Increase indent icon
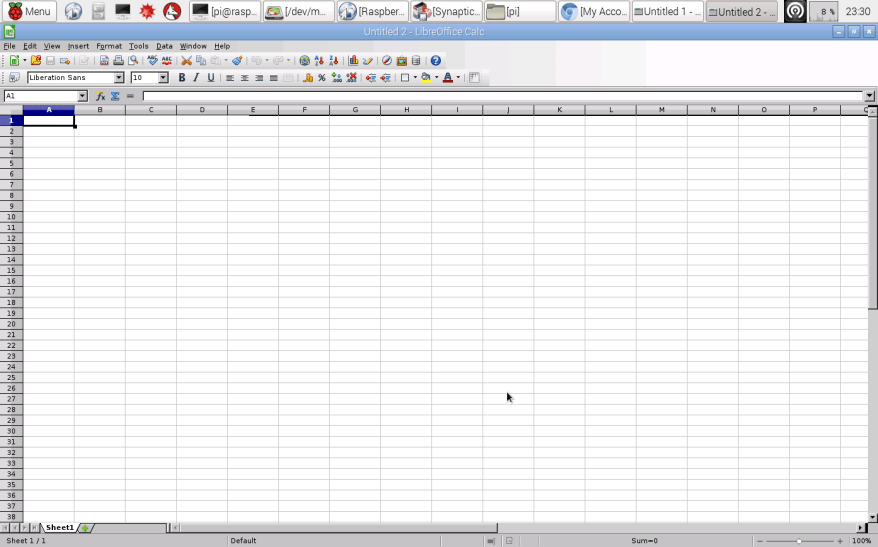The height and width of the screenshot is (547, 878). coord(385,78)
